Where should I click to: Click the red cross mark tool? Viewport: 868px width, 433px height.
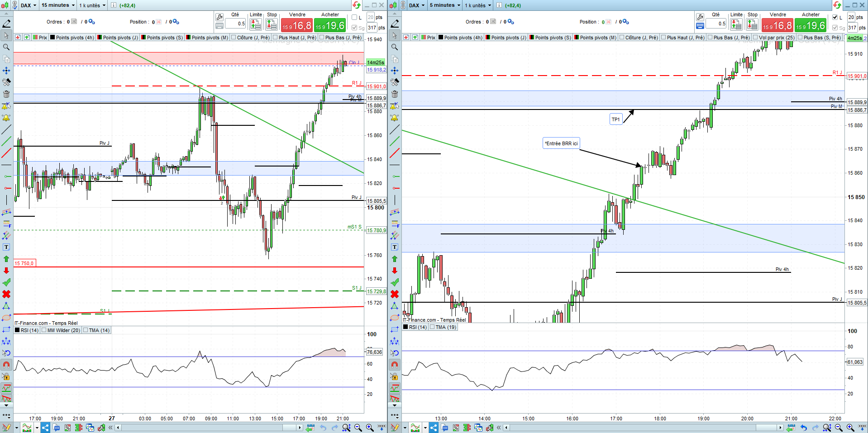pyautogui.click(x=6, y=294)
